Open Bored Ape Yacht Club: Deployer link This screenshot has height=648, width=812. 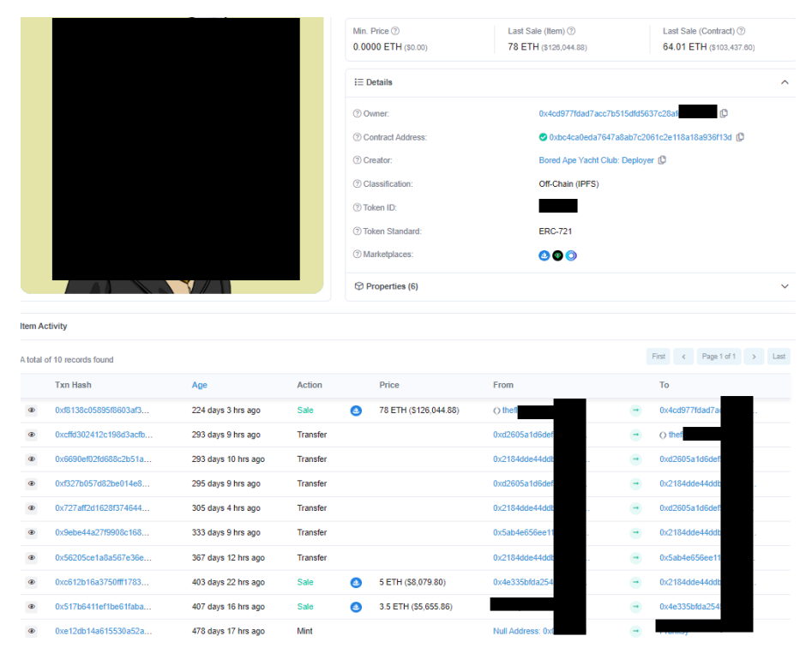596,160
